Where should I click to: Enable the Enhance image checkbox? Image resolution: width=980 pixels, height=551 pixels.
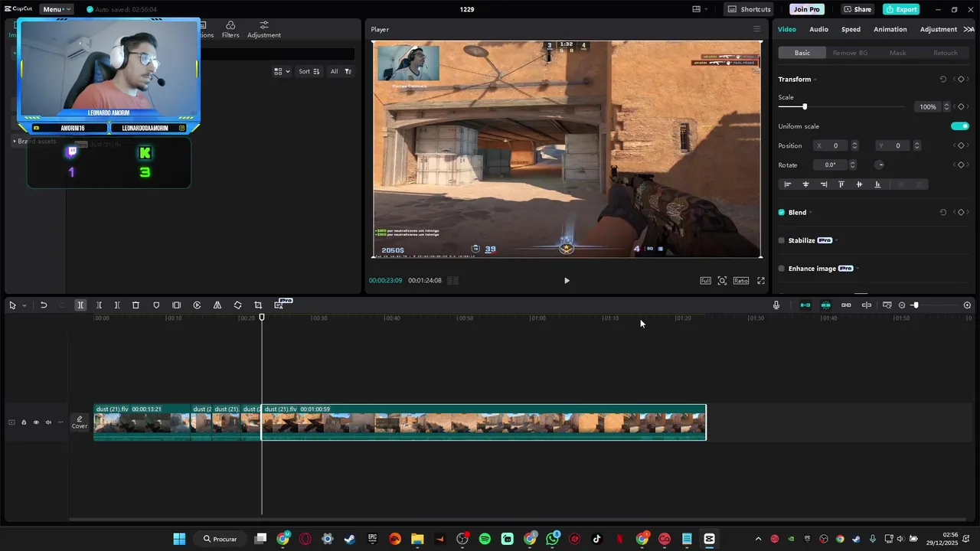click(782, 269)
